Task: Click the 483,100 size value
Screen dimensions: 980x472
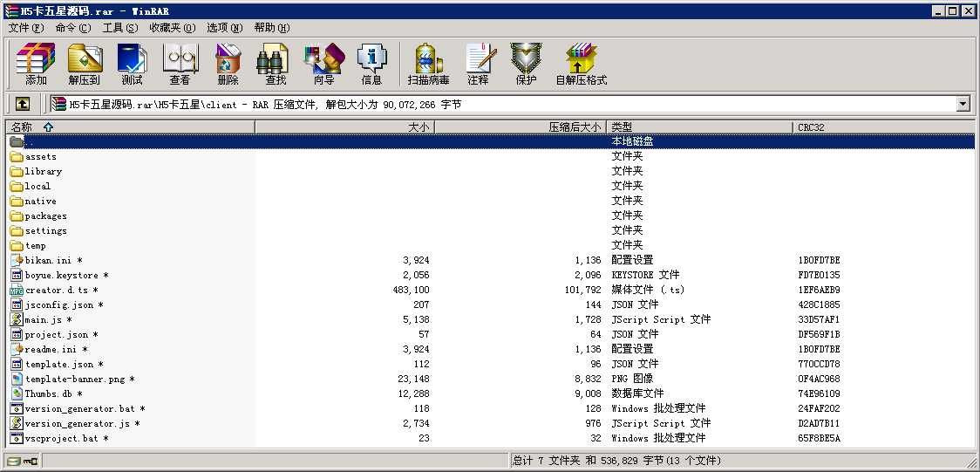Action: tap(412, 290)
